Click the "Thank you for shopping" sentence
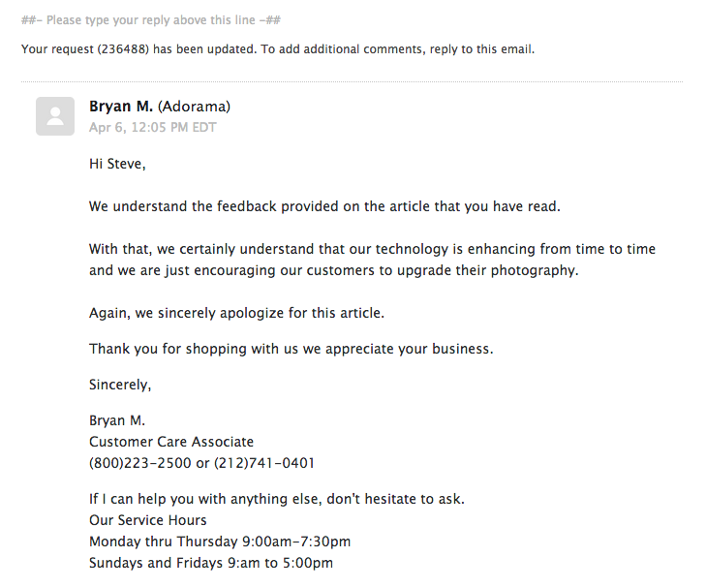706x588 pixels. click(291, 349)
